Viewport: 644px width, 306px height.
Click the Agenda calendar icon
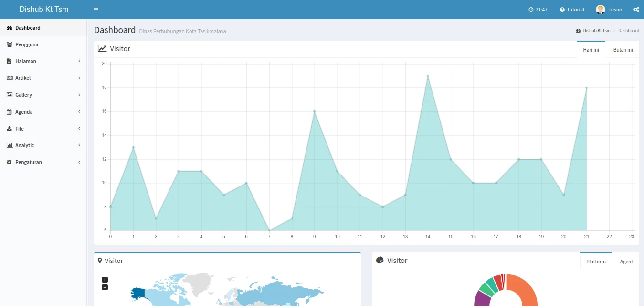pyautogui.click(x=10, y=112)
